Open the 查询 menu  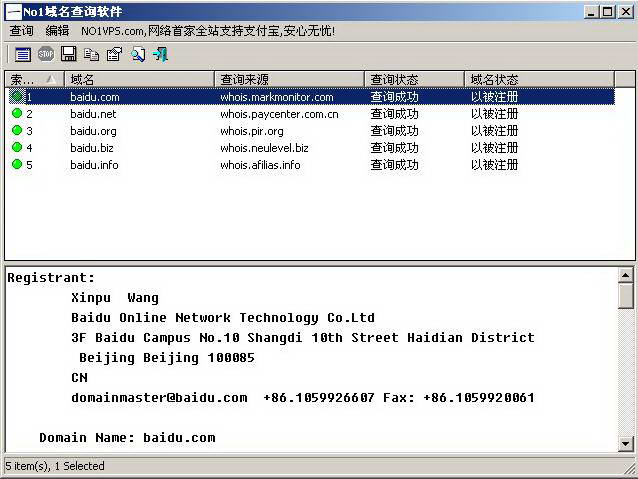[x=22, y=31]
